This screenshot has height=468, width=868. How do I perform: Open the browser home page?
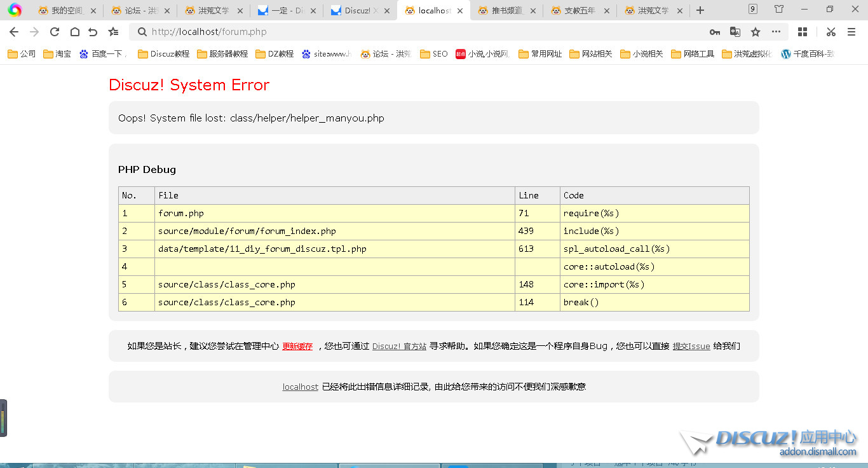(x=74, y=32)
